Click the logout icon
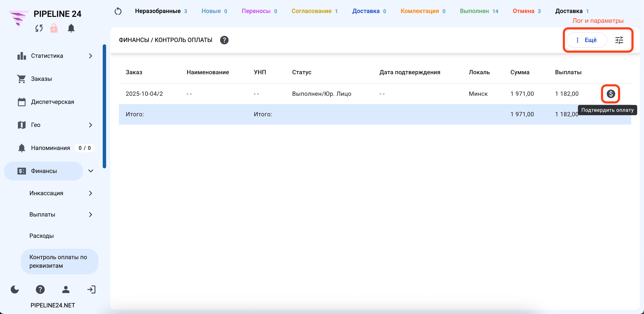 point(91,289)
